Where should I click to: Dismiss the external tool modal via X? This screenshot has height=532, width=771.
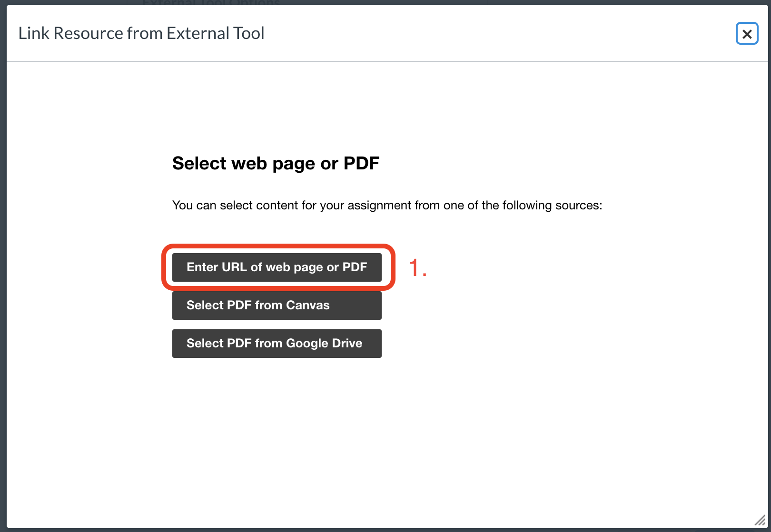tap(747, 34)
